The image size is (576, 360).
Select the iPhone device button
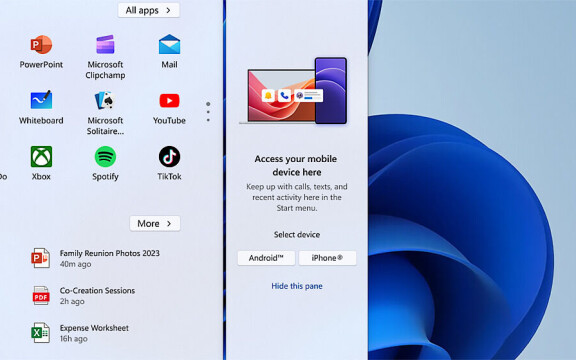coord(327,258)
